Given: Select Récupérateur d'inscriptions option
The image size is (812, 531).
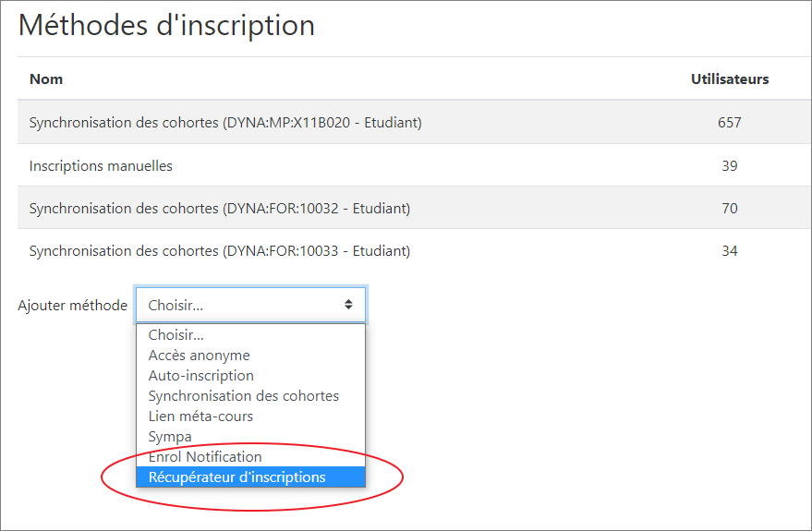Looking at the screenshot, I should pyautogui.click(x=236, y=477).
